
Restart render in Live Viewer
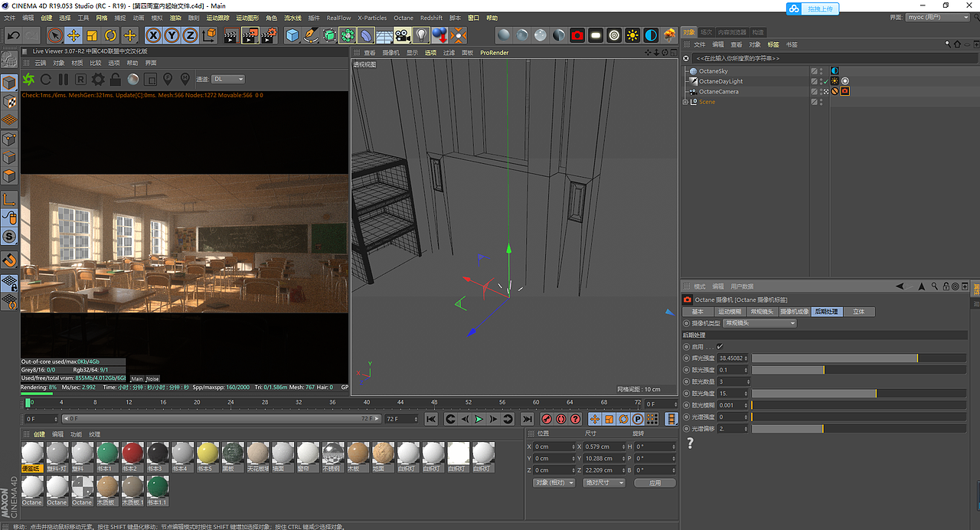pos(46,79)
